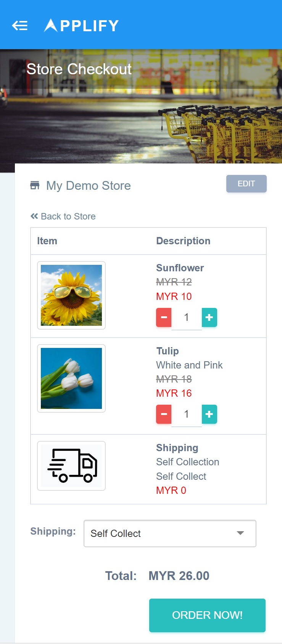Open the Shipping method dropdown

click(170, 533)
